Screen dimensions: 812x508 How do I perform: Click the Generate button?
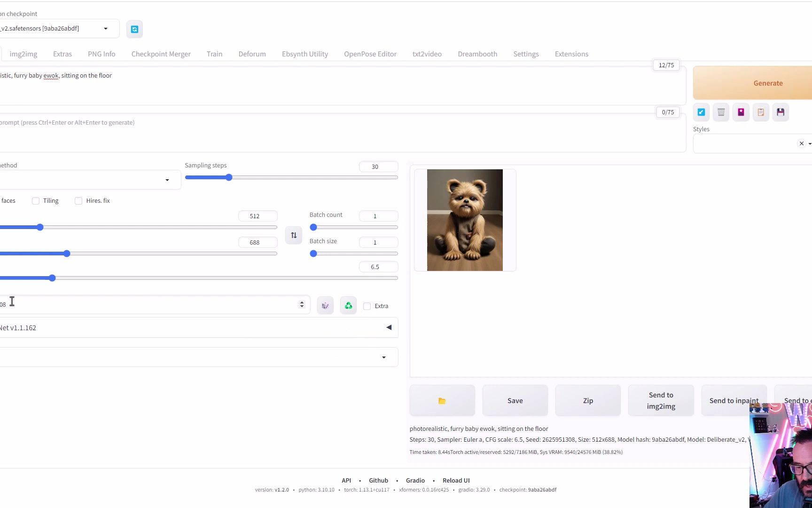(753, 83)
